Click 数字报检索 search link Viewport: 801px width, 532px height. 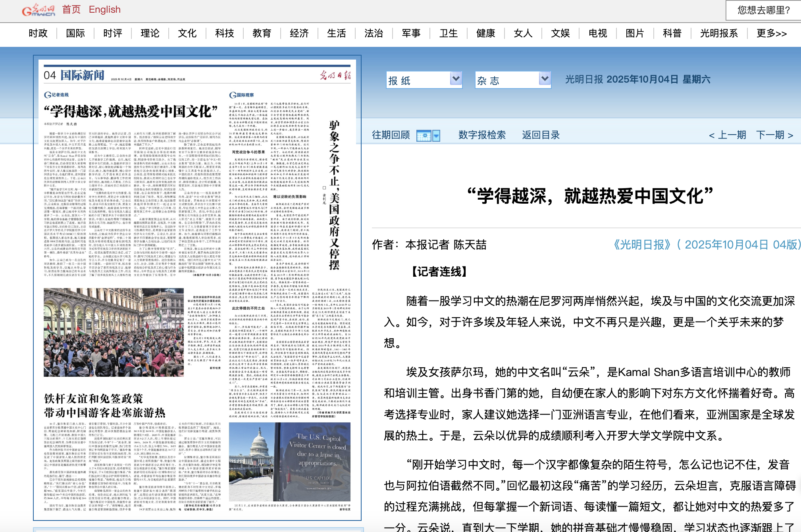(482, 135)
